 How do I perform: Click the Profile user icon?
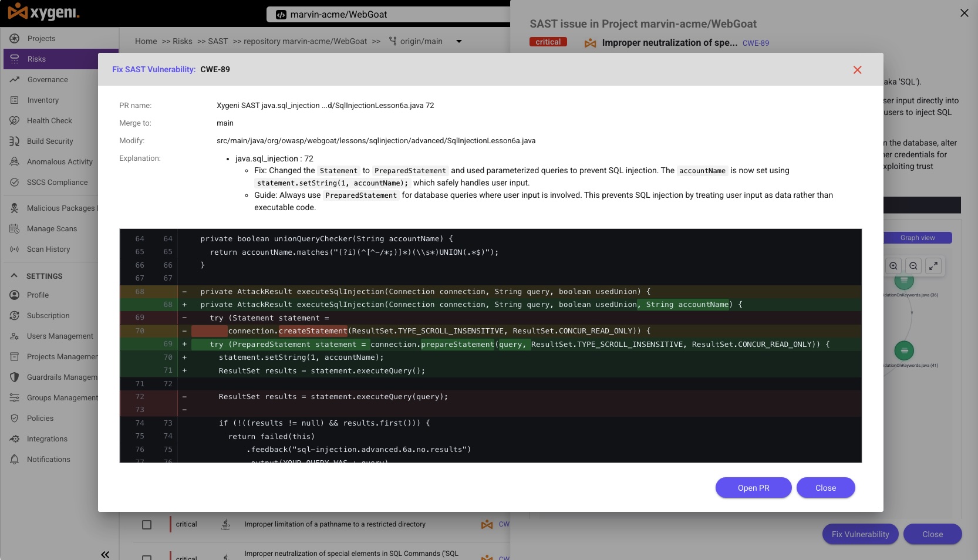[x=15, y=295]
